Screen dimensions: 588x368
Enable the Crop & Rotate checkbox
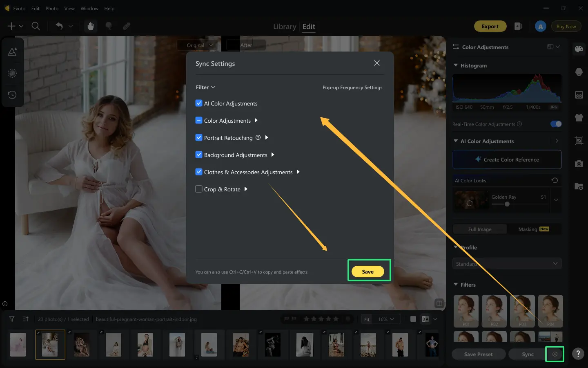(x=199, y=189)
